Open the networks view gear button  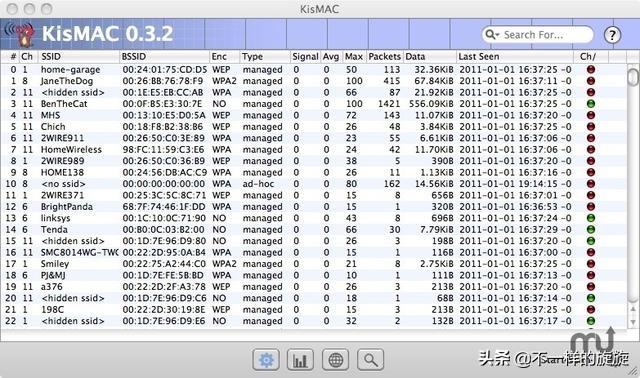(x=266, y=360)
